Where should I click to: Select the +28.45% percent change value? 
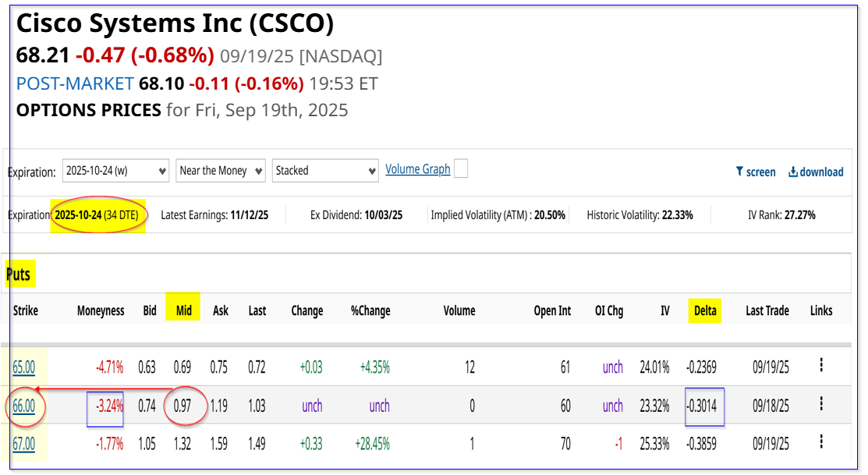coord(372,444)
